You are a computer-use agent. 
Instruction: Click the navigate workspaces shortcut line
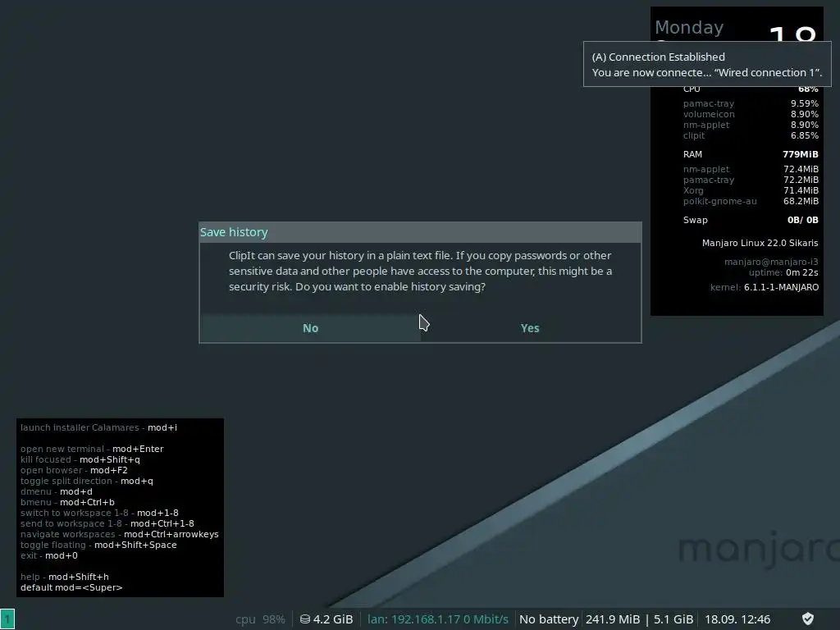(x=120, y=535)
